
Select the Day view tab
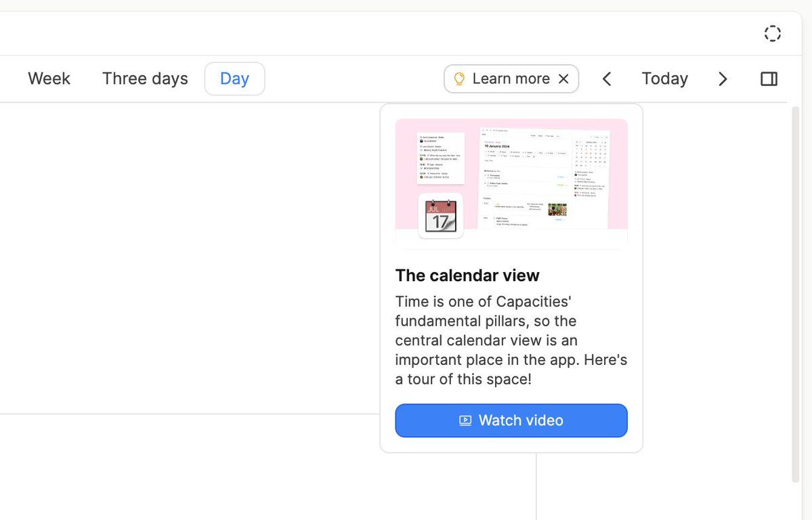pos(234,79)
